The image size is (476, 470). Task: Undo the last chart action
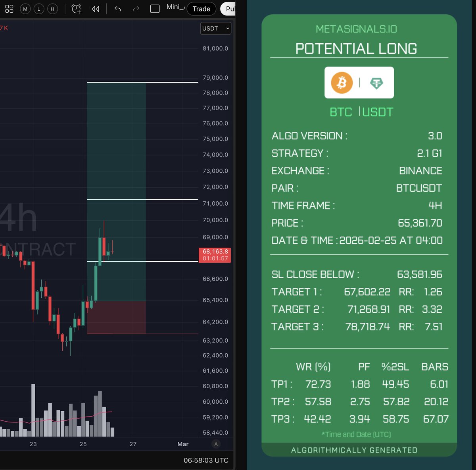(x=118, y=9)
